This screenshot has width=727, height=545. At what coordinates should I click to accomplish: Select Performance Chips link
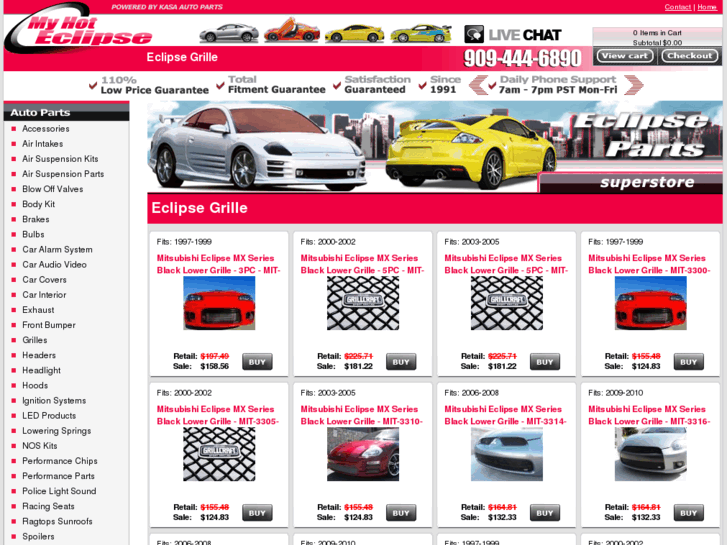tap(60, 461)
